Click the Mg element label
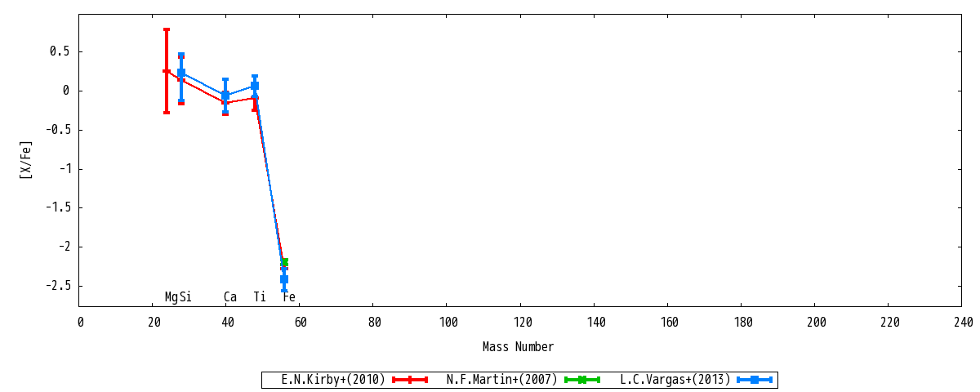The width and height of the screenshot is (980, 392). [x=171, y=297]
